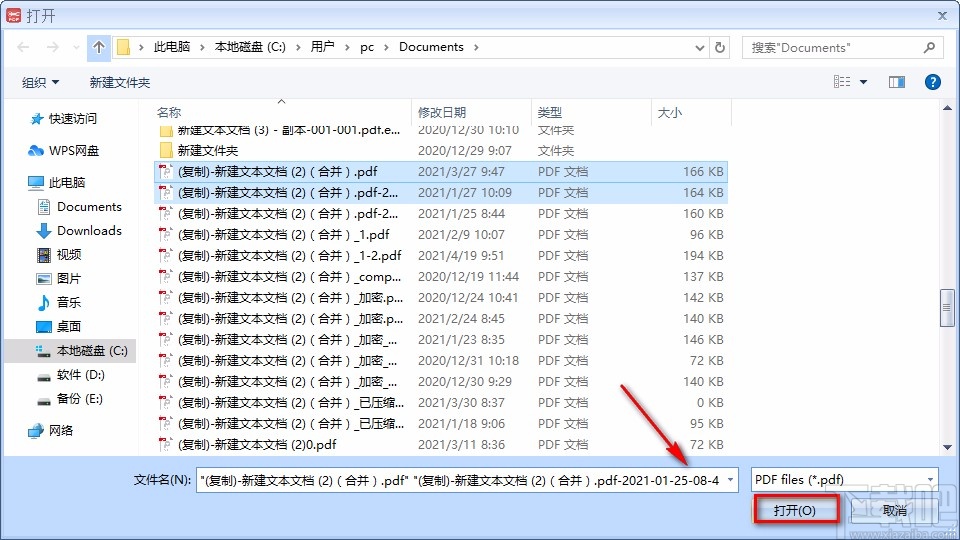Go back with the back arrow
Image resolution: width=960 pixels, height=540 pixels.
tap(23, 47)
